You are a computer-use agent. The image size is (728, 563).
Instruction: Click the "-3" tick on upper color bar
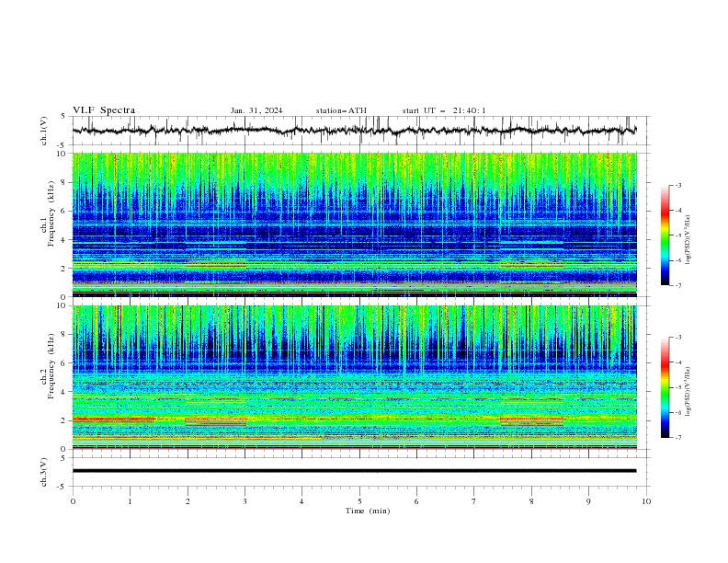[x=677, y=185]
